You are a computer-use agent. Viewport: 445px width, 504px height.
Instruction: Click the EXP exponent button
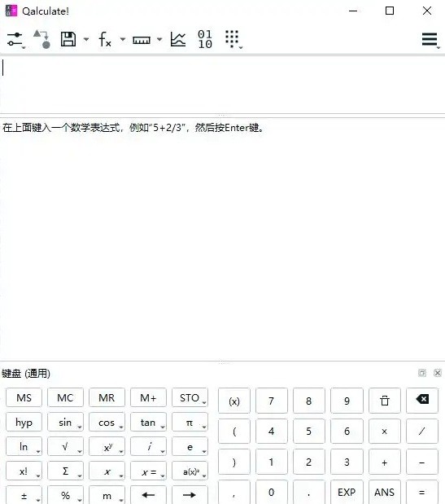pyautogui.click(x=347, y=492)
